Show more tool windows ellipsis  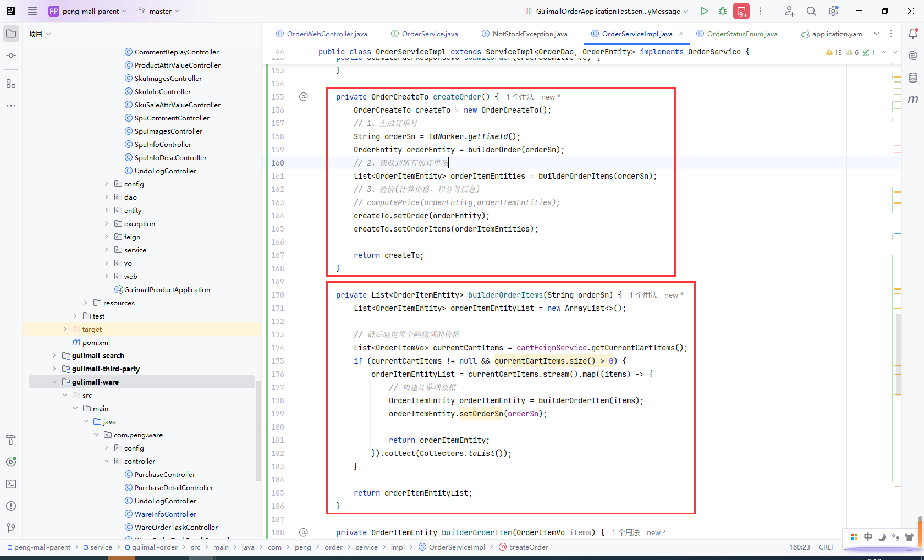coord(11,105)
